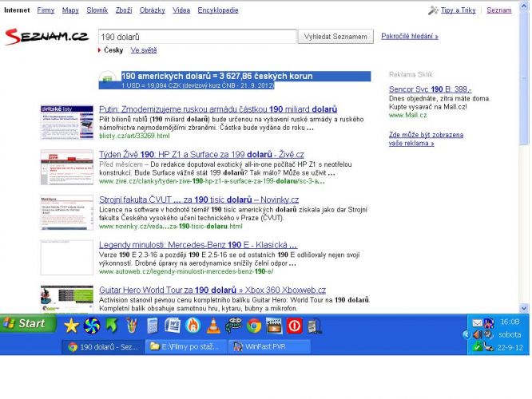Click the 16:08 taskbar clock
This screenshot has width=532, height=399.
click(510, 322)
